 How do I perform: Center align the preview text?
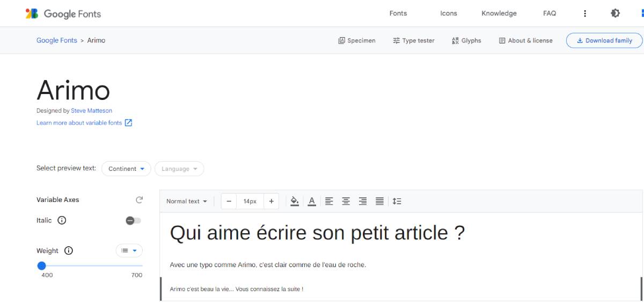346,202
